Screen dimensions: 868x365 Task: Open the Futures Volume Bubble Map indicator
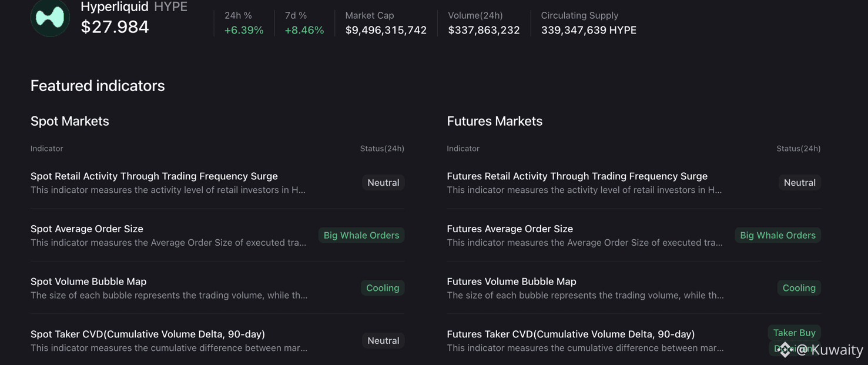[x=511, y=282]
